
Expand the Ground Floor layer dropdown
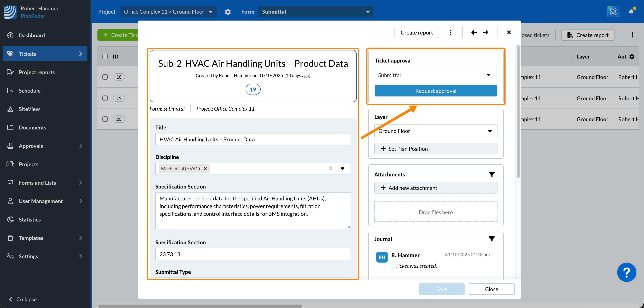point(436,131)
